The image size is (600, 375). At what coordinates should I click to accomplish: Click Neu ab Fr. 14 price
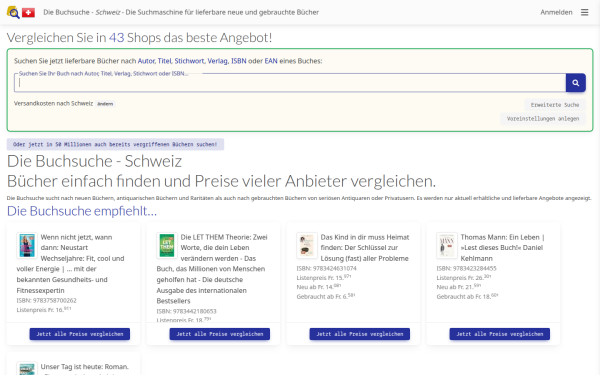[319, 287]
